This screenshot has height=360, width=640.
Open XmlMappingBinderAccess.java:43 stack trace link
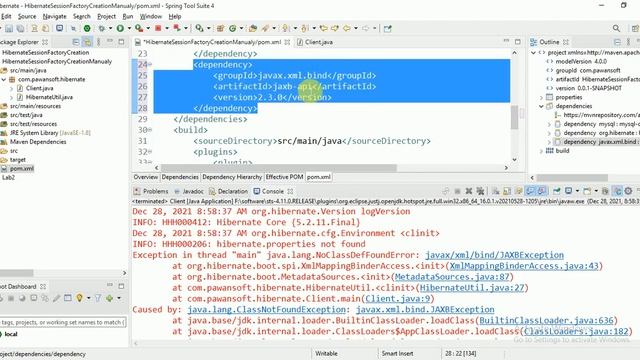pos(524,266)
